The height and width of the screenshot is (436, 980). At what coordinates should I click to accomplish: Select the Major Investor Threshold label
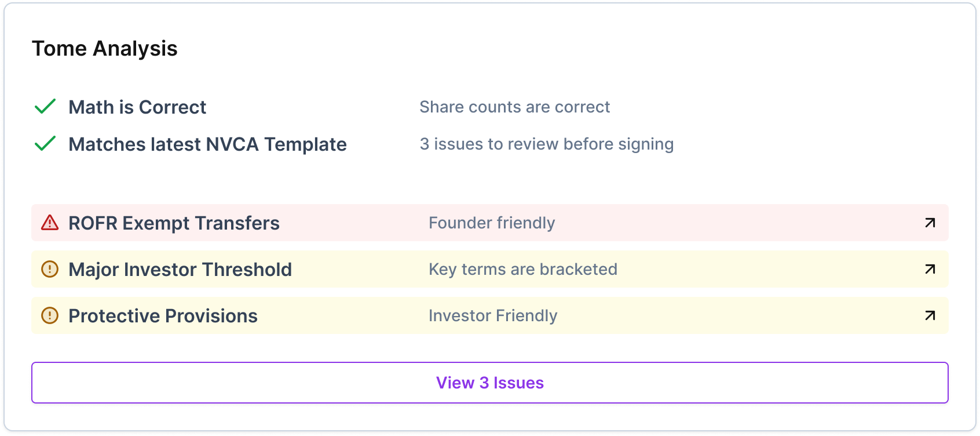(x=180, y=270)
